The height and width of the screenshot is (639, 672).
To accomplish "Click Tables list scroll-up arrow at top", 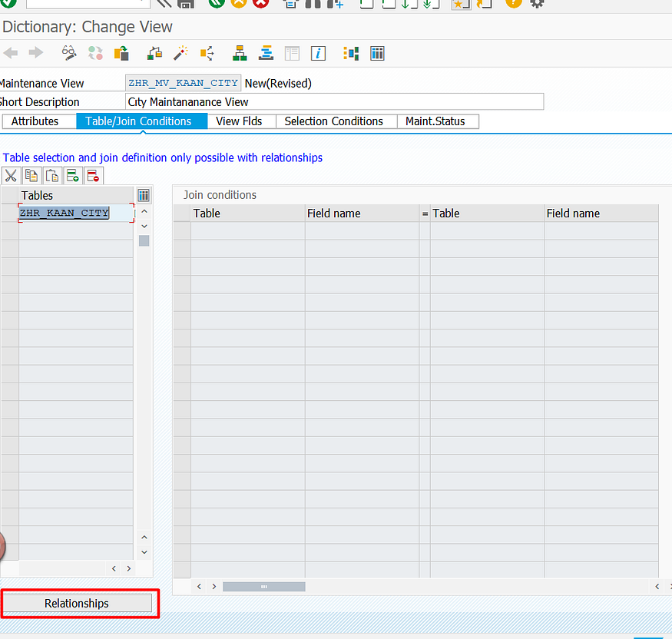I will [144, 212].
